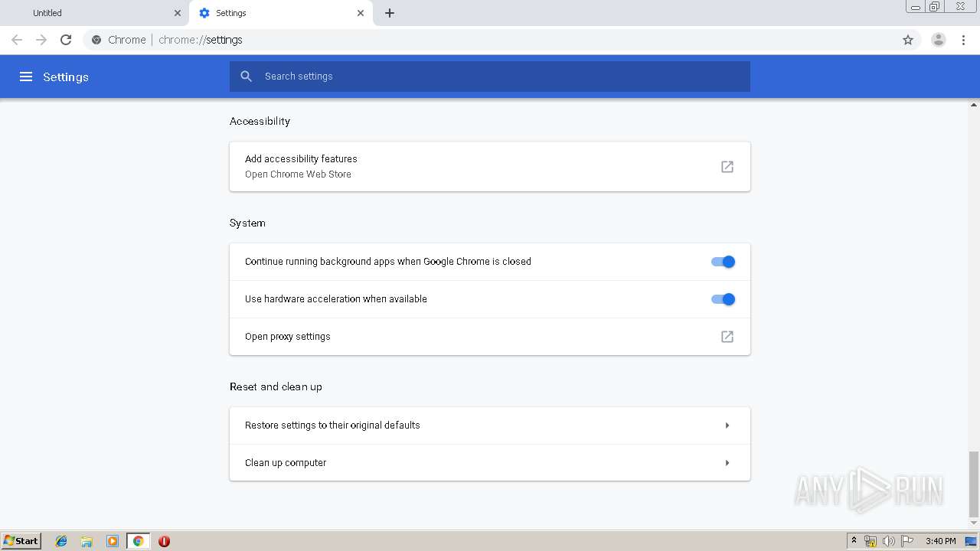The height and width of the screenshot is (551, 980).
Task: Click Open Chrome Web Store subtitle
Action: pos(298,174)
